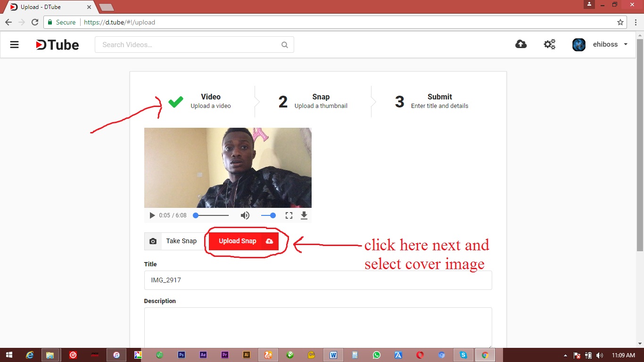
Task: Open WhatsApp from the taskbar
Action: click(377, 355)
